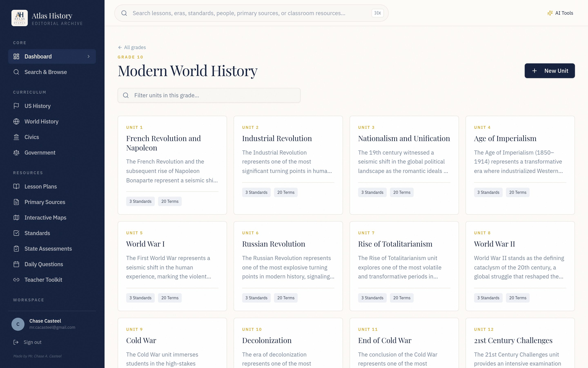The width and height of the screenshot is (588, 368).
Task: Click the Interactive Maps map icon
Action: click(x=16, y=218)
